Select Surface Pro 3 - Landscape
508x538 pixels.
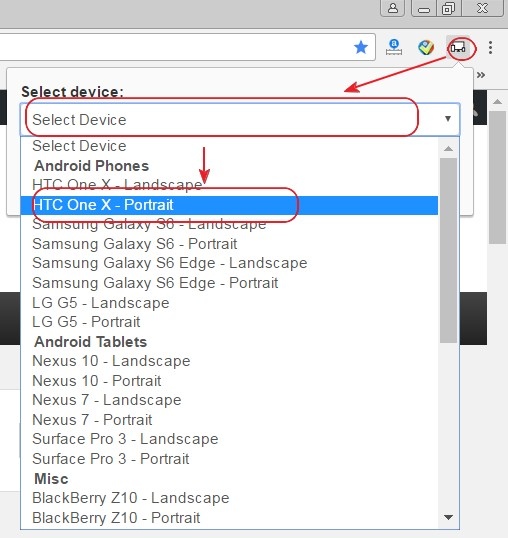click(x=229, y=439)
